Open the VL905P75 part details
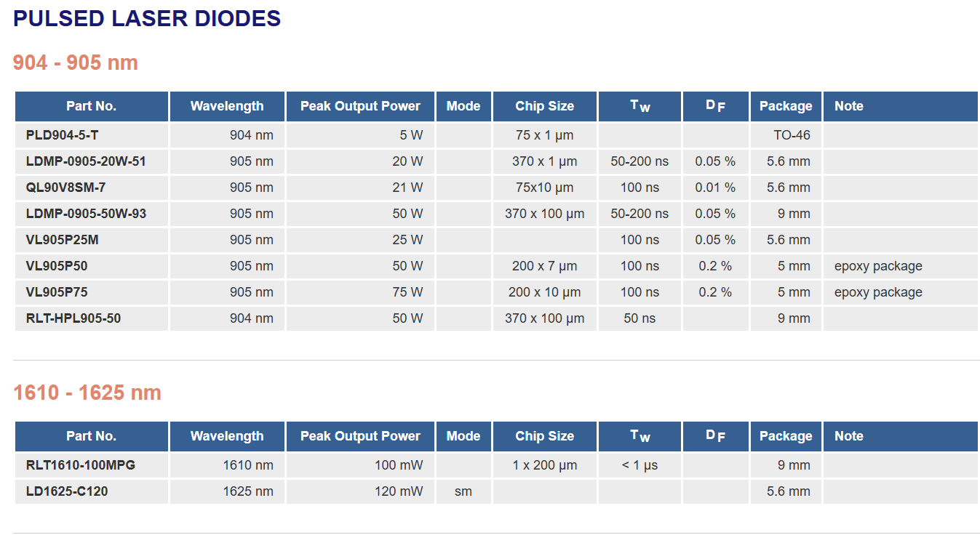The height and width of the screenshot is (543, 980). click(57, 292)
